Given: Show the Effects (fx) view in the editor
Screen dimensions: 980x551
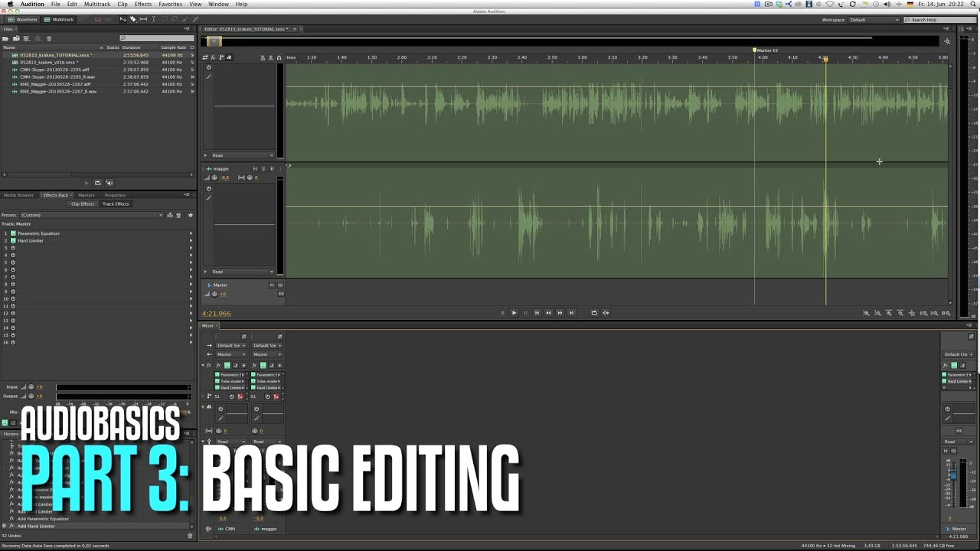Looking at the screenshot, I should pyautogui.click(x=213, y=57).
